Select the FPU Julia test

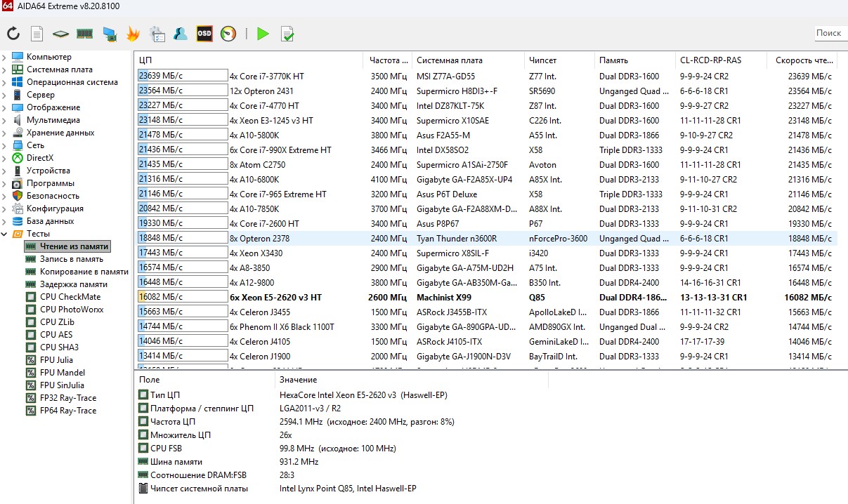56,360
